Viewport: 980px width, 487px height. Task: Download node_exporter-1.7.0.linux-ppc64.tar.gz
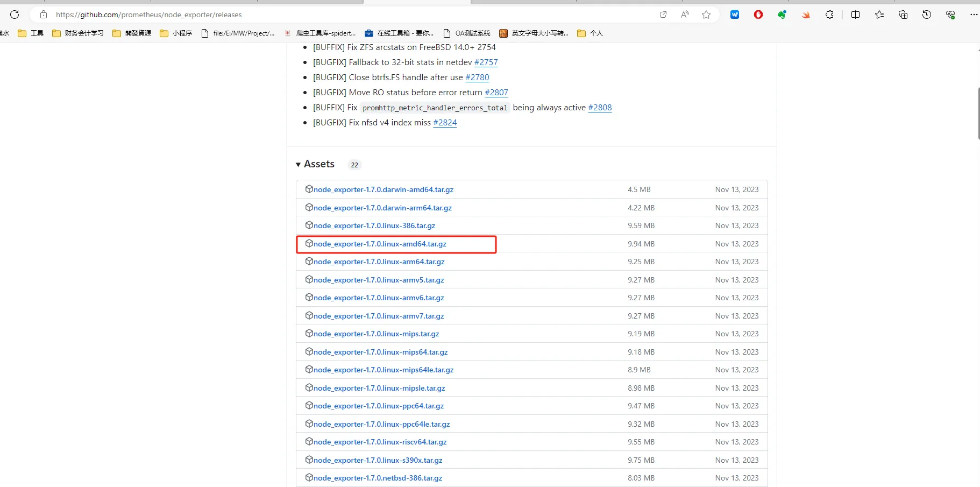379,406
